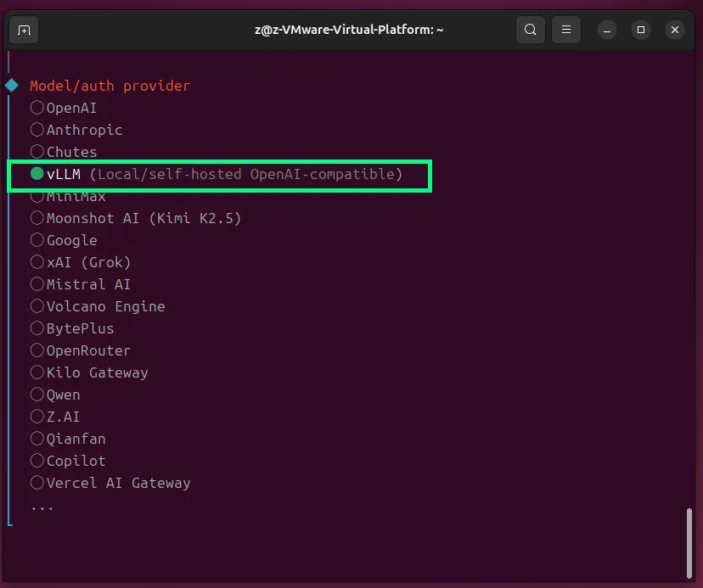
Task: Open the hamburger menu in title bar
Action: coord(565,30)
